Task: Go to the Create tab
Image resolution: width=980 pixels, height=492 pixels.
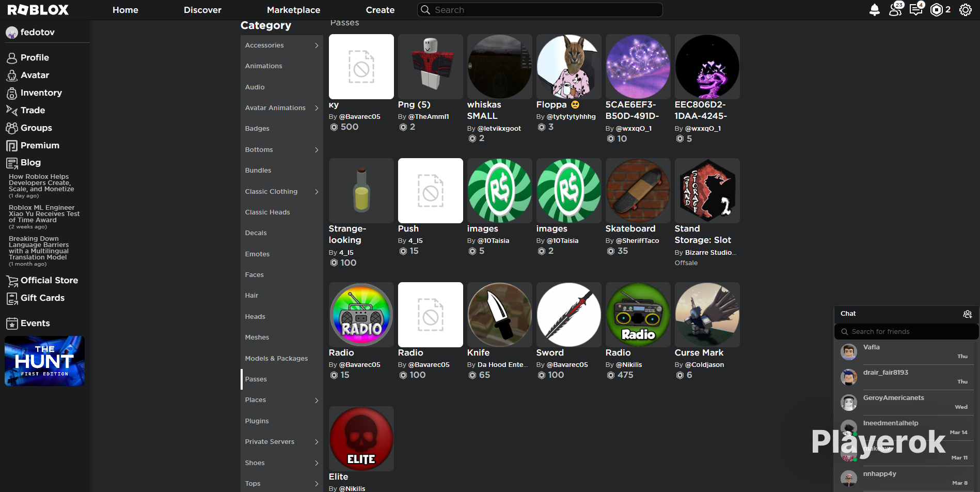Action: pos(380,10)
